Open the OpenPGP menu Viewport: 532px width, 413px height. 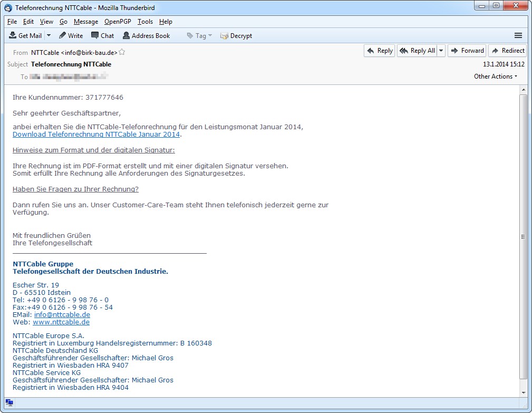pyautogui.click(x=118, y=22)
